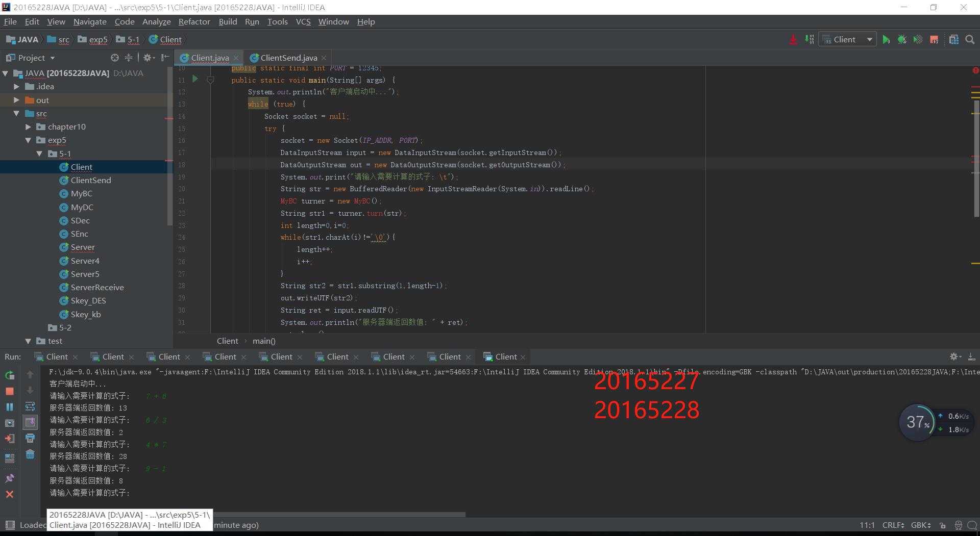Viewport: 980px width, 536px height.
Task: Open tool windows quick access in status bar
Action: click(x=10, y=525)
